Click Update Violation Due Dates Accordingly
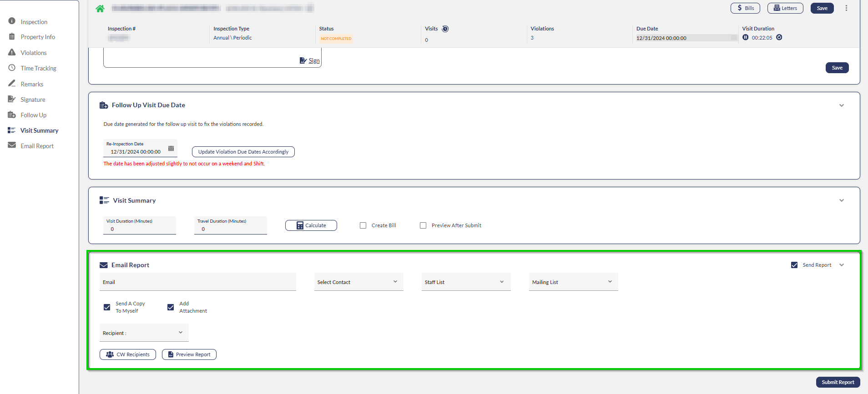 point(243,152)
